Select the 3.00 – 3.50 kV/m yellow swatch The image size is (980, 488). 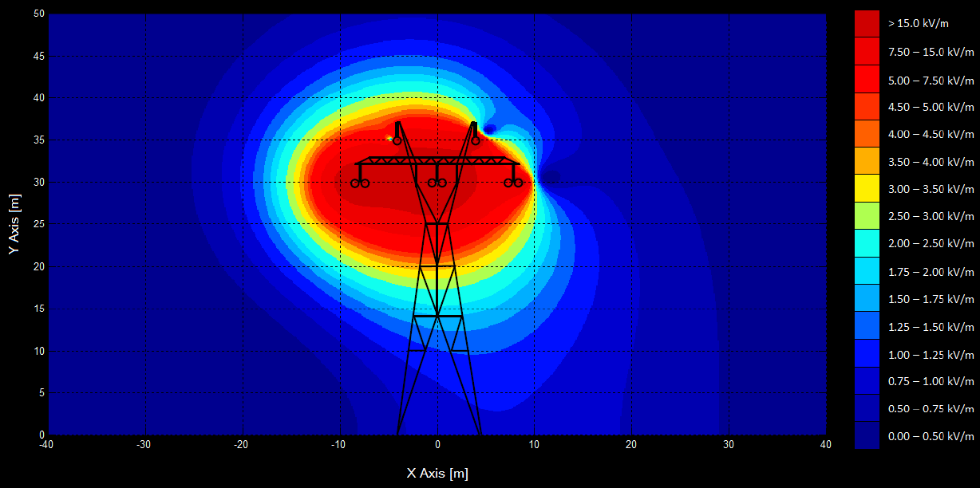(867, 188)
